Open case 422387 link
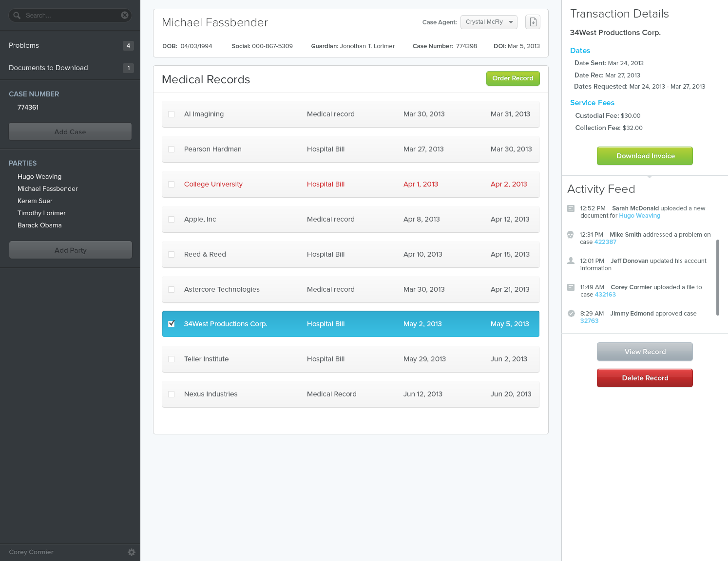This screenshot has width=728, height=561. (x=605, y=242)
